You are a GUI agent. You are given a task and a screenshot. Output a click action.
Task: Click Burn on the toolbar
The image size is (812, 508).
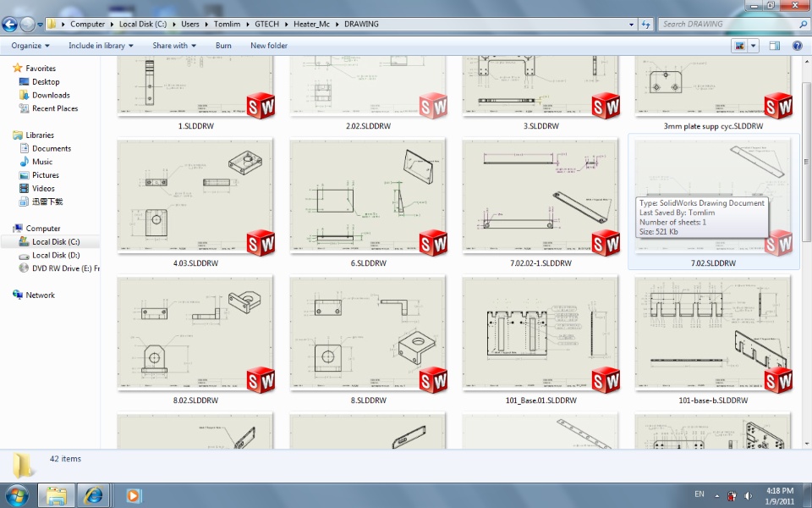click(x=223, y=46)
